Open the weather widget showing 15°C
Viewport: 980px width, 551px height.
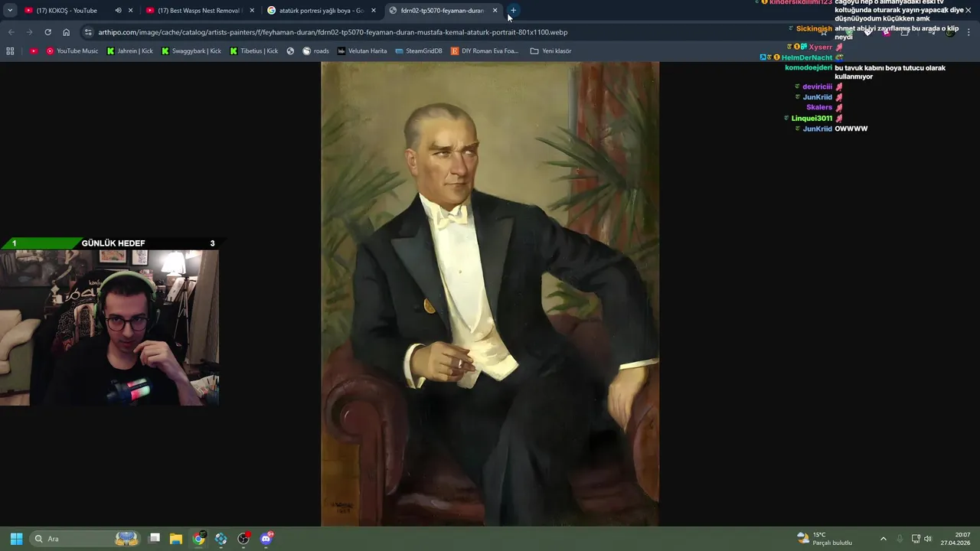[x=825, y=539]
